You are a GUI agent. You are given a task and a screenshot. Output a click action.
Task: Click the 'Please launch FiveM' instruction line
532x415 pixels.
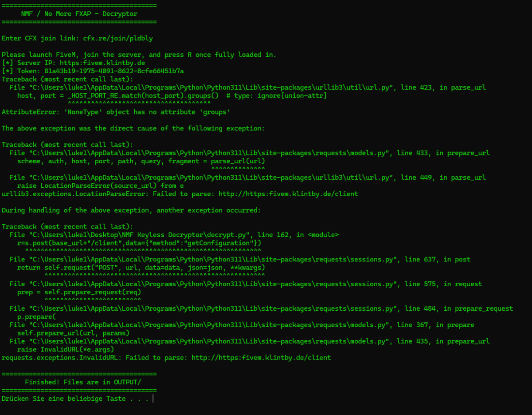pyautogui.click(x=139, y=55)
